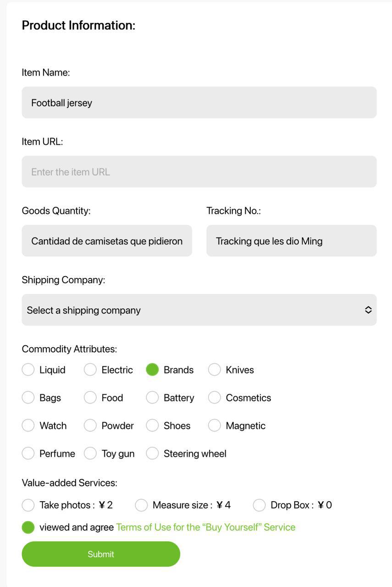392x587 pixels.
Task: Enable the Measure size service
Action: 141,505
